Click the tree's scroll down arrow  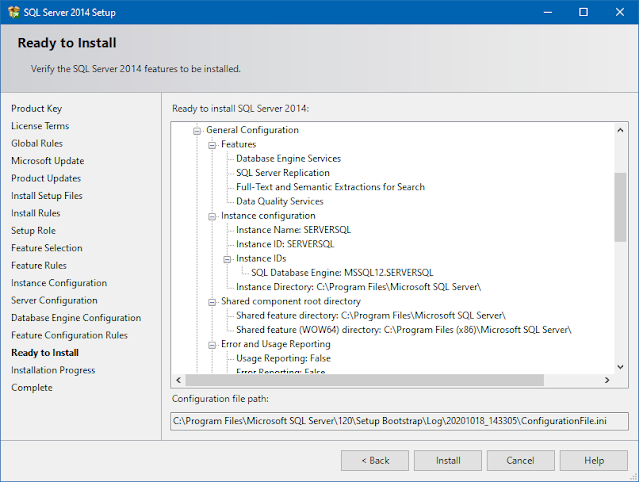click(620, 367)
